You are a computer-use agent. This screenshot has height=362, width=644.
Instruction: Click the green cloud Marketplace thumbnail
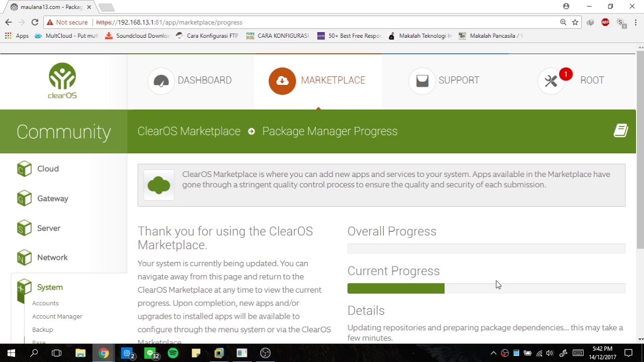coord(159,185)
